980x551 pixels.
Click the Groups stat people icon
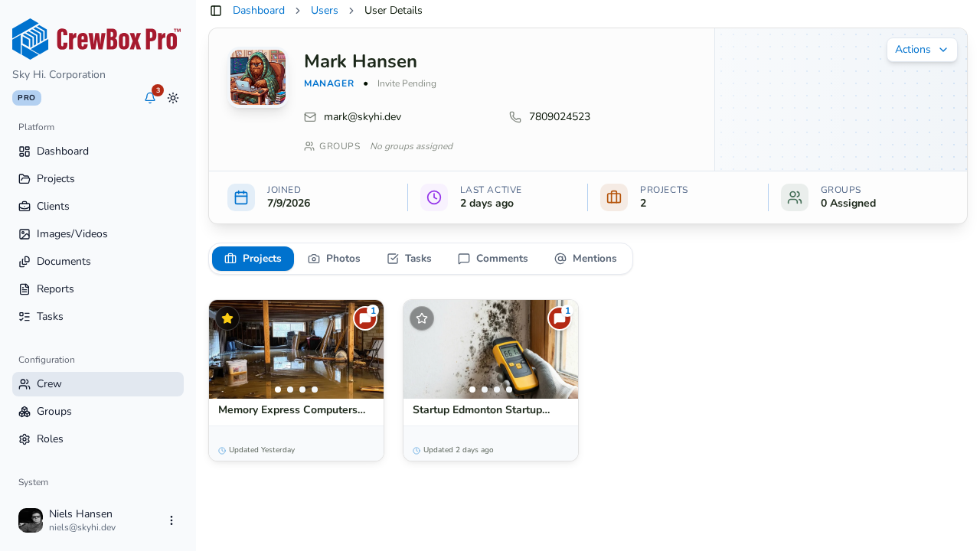(x=795, y=197)
